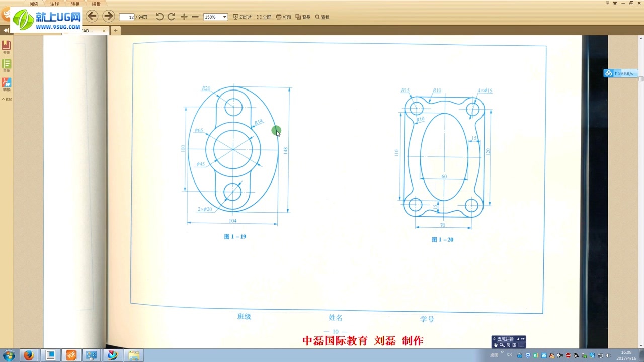The height and width of the screenshot is (362, 644).
Task: Toggle IME punctuation mode icon
Action: [523, 339]
